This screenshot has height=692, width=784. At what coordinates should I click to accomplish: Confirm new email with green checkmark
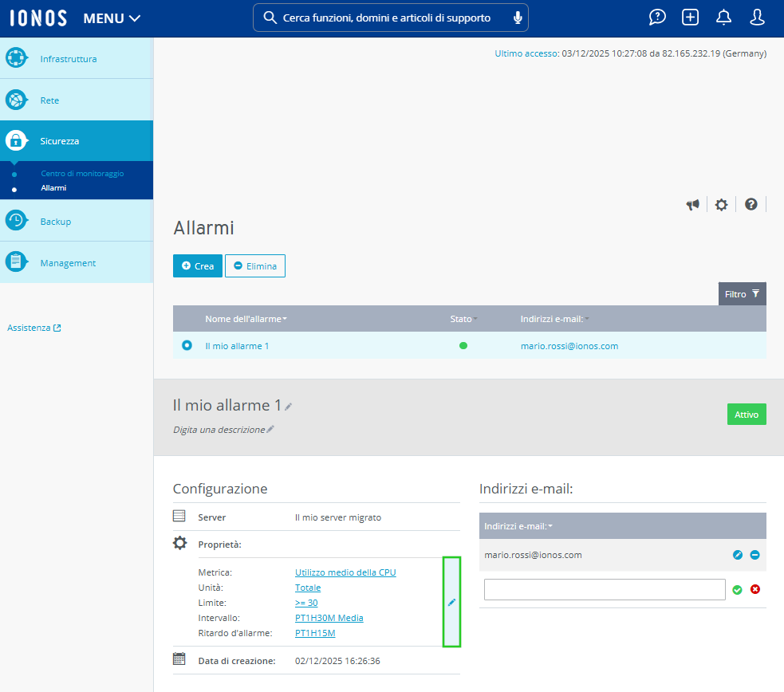tap(737, 590)
